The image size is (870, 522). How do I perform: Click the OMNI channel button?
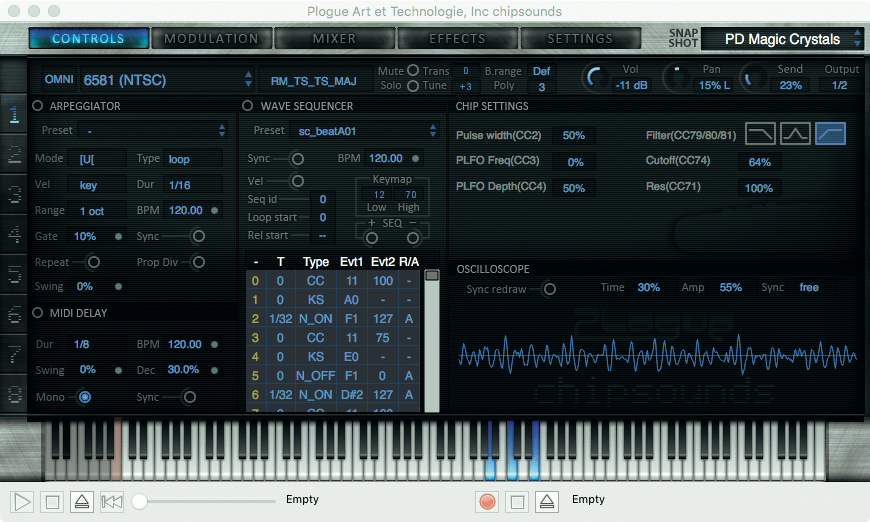tap(59, 79)
